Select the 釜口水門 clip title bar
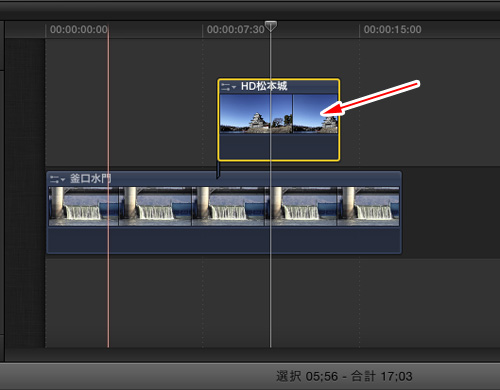Image resolution: width=500 pixels, height=390 pixels. click(224, 179)
